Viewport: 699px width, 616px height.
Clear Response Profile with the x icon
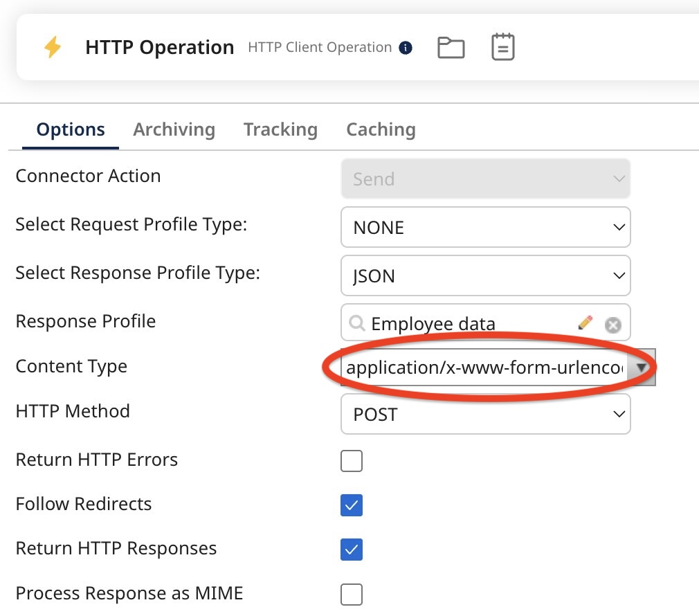(x=612, y=325)
